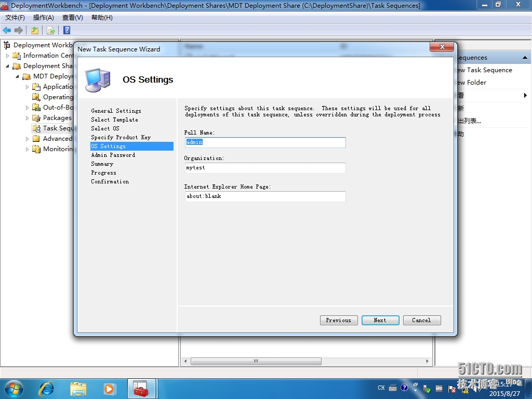Click the Internet Explorer Home Page field
Image resolution: width=532 pixels, height=399 pixels.
265,196
